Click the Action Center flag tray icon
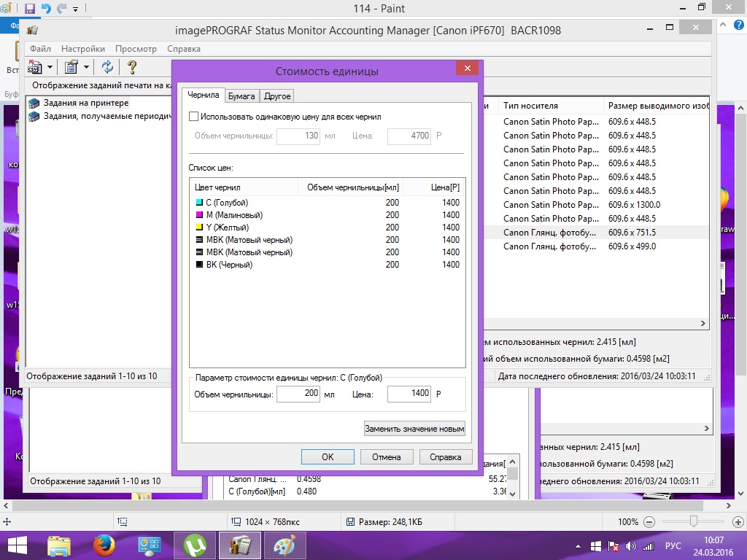747x560 pixels. tap(614, 546)
